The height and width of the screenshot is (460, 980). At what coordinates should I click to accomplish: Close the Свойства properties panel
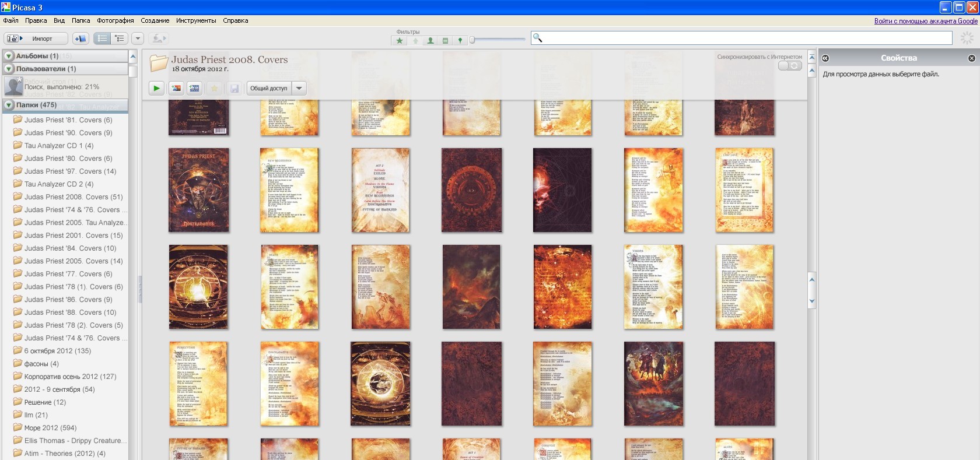click(x=972, y=58)
